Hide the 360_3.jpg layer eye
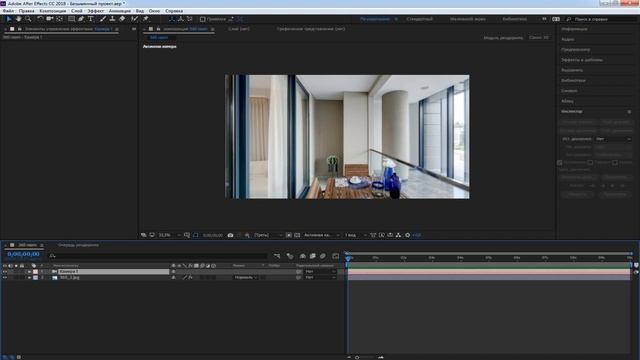Image resolution: width=640 pixels, height=360 pixels. 5,278
